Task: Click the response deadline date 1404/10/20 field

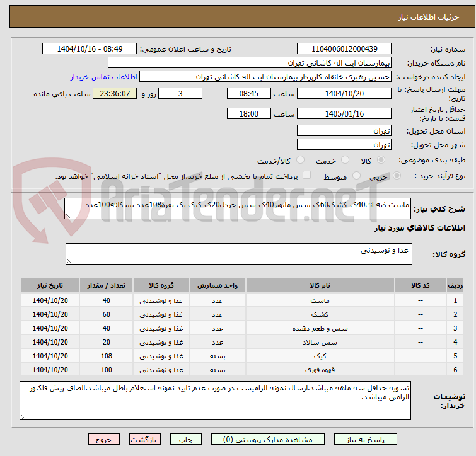Action: click(x=344, y=93)
